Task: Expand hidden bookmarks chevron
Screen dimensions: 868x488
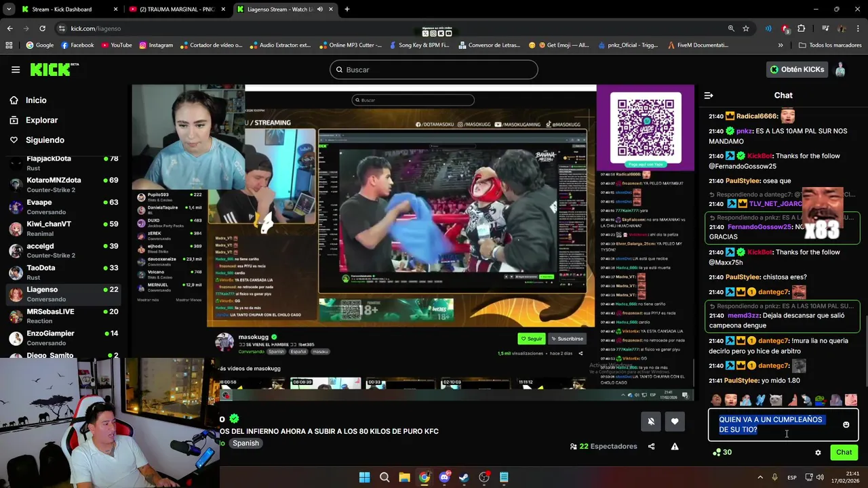Action: (781, 45)
